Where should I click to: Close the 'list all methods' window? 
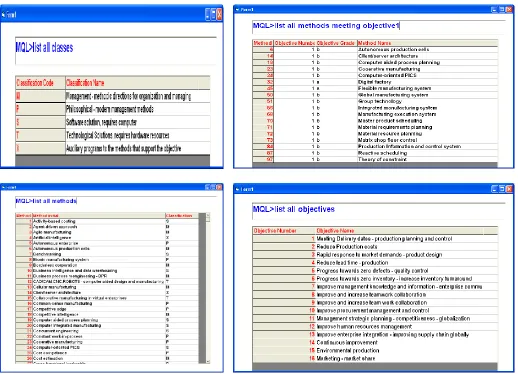tap(219, 187)
